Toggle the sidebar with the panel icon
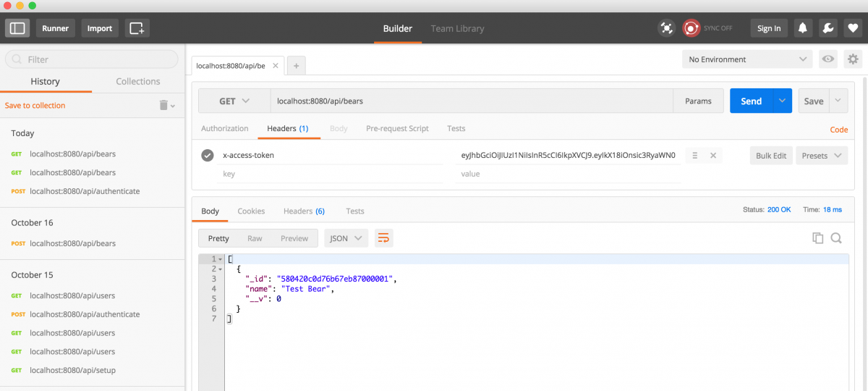 (17, 28)
